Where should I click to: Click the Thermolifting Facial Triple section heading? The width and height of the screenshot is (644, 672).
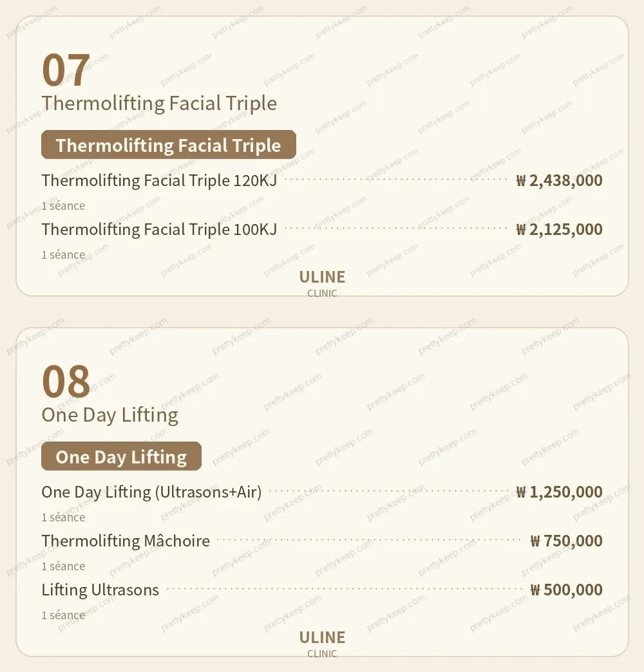[159, 103]
